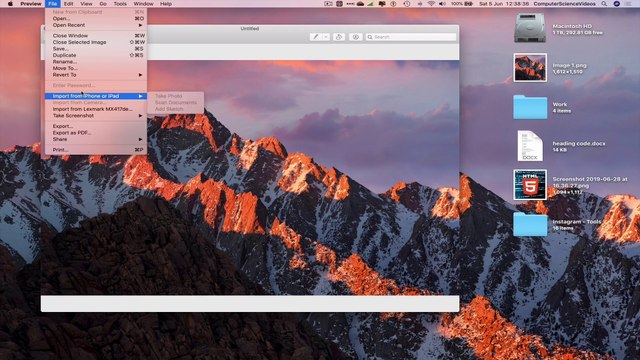
Task: Choose Move To… in the File menu
Action: [96, 68]
